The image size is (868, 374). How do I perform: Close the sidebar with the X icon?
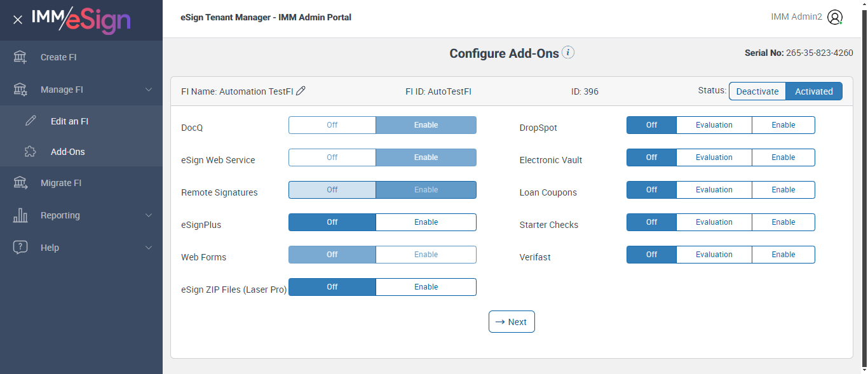(x=18, y=20)
